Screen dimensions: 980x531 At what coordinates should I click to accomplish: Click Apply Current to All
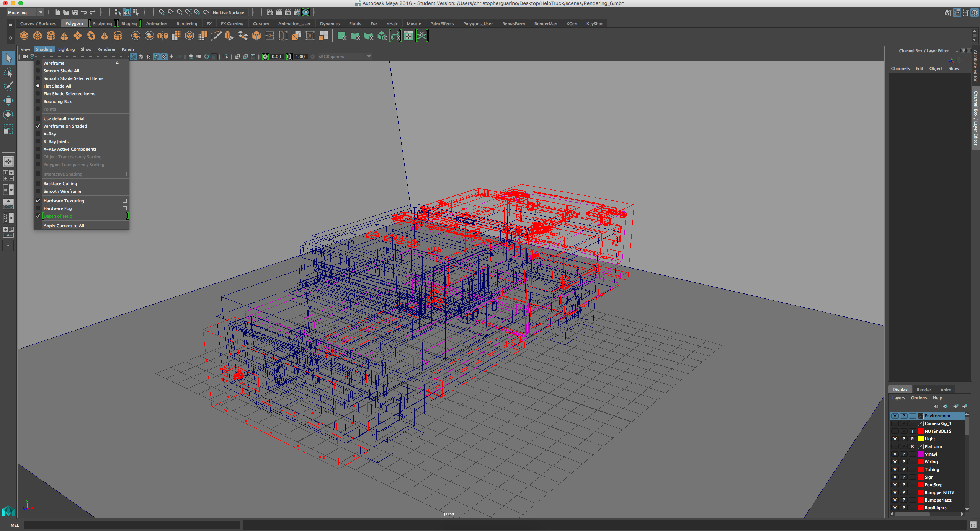click(x=64, y=225)
